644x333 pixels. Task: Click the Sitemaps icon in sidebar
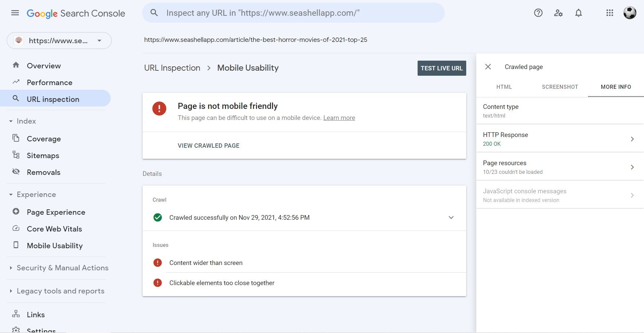pyautogui.click(x=16, y=155)
